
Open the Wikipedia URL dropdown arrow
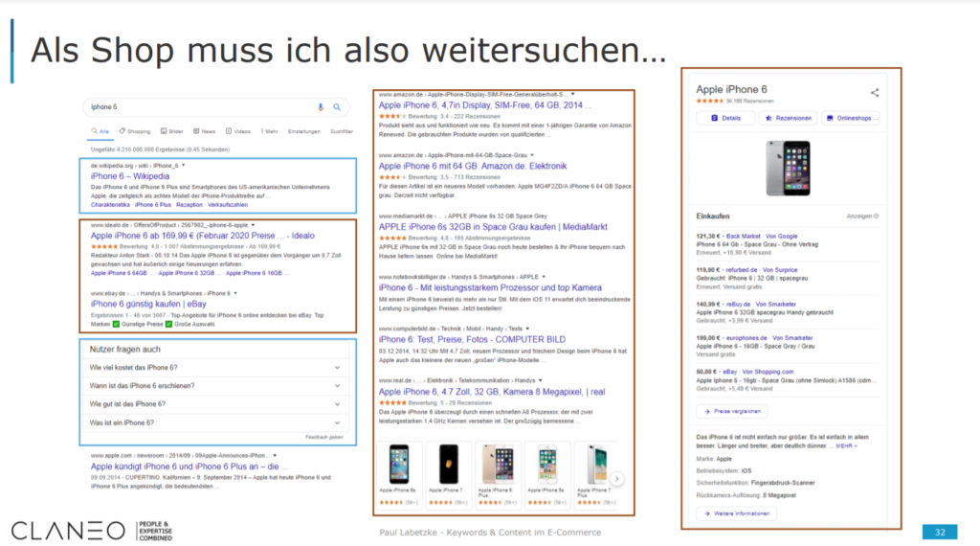pyautogui.click(x=183, y=166)
